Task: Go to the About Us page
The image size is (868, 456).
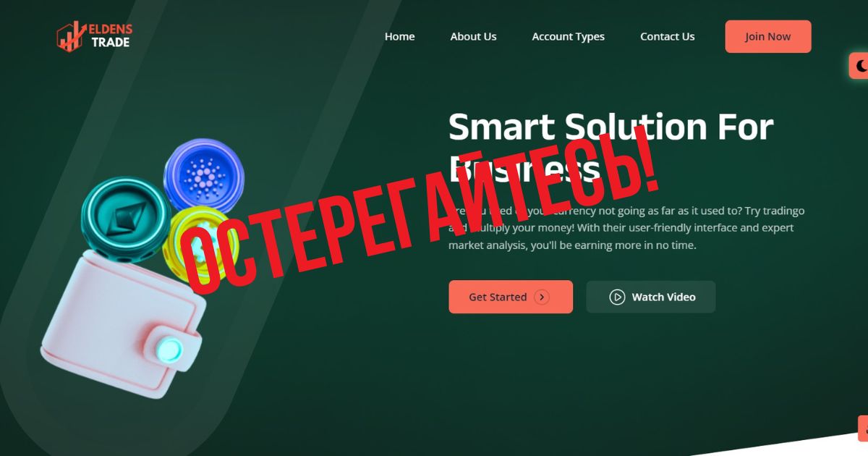Action: tap(473, 36)
